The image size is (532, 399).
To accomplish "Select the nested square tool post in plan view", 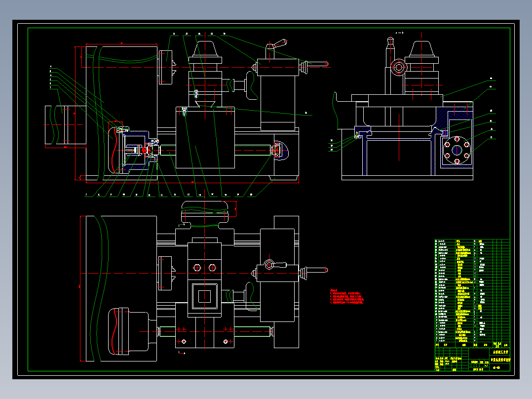I will pyautogui.click(x=205, y=296).
